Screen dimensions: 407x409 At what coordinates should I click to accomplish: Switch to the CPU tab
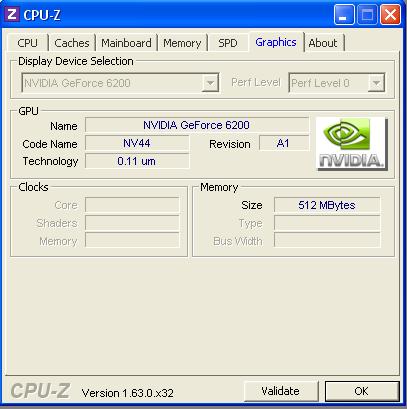pos(27,43)
